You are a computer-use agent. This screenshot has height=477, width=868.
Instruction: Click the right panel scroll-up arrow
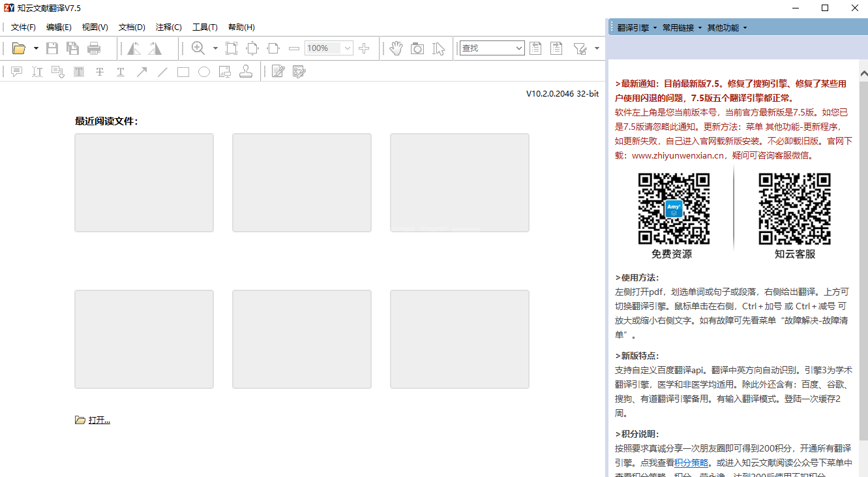[863, 72]
